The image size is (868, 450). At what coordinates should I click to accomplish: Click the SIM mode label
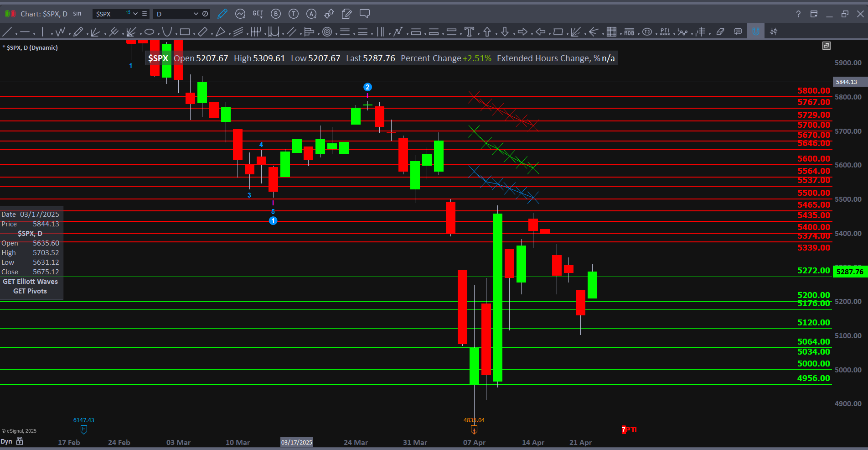(x=77, y=14)
